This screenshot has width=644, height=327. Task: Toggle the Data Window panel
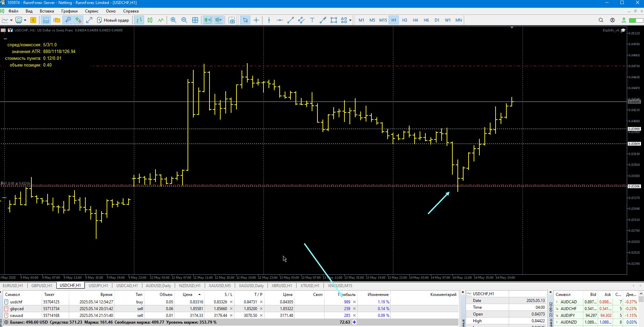tap(67, 20)
